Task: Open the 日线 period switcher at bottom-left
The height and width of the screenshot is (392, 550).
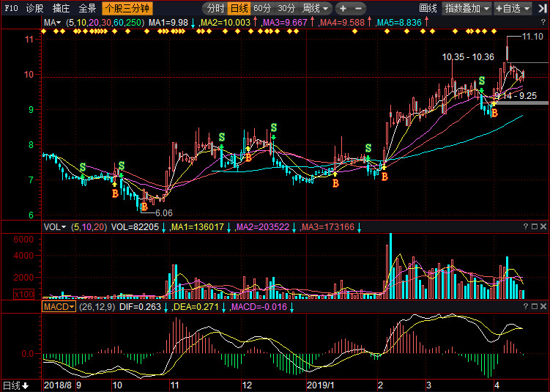Action: tap(15, 385)
